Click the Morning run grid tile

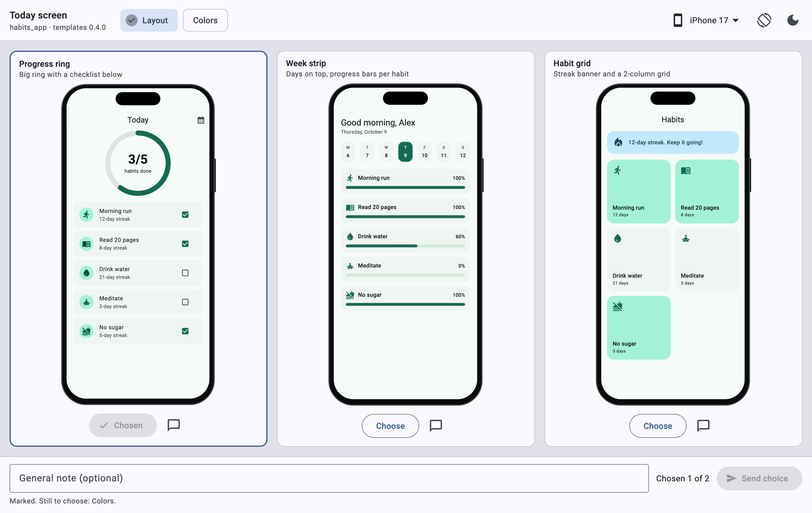click(x=639, y=191)
